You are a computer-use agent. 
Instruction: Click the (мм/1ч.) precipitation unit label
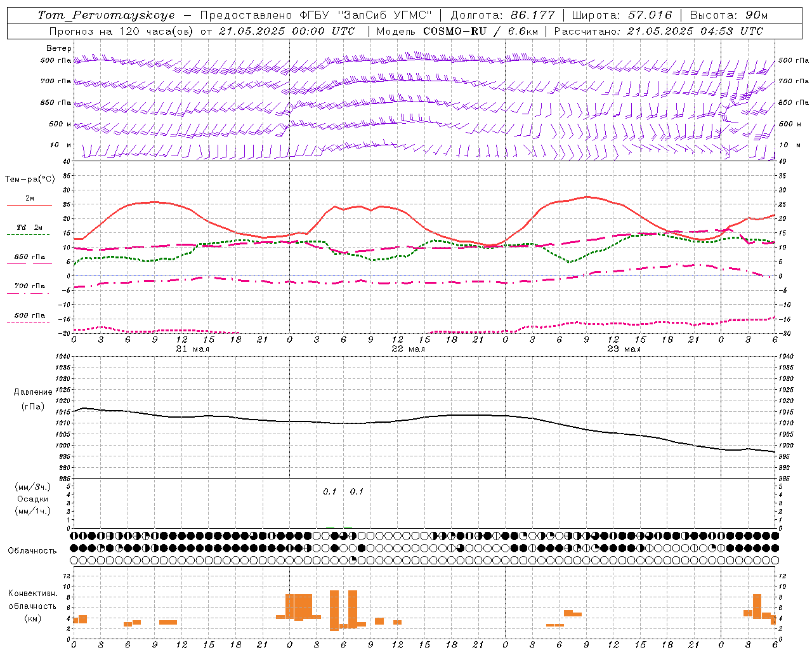click(33, 511)
